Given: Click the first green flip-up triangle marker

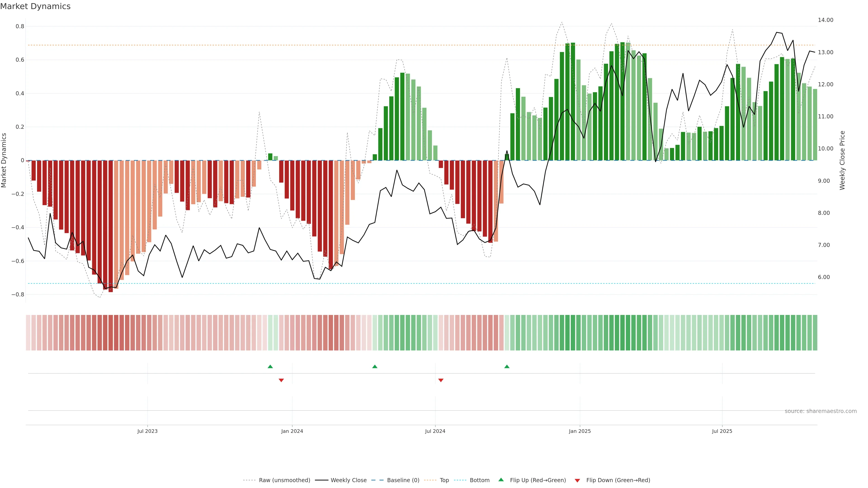Looking at the screenshot, I should (x=270, y=366).
